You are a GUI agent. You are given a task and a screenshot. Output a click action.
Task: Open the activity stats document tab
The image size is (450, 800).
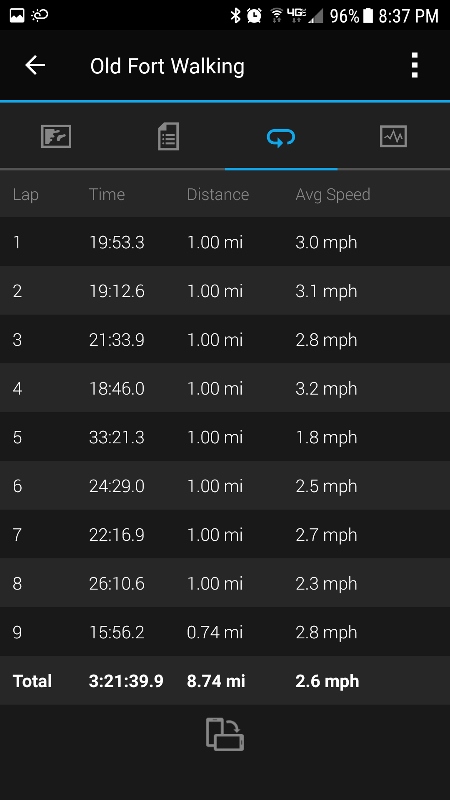point(168,137)
